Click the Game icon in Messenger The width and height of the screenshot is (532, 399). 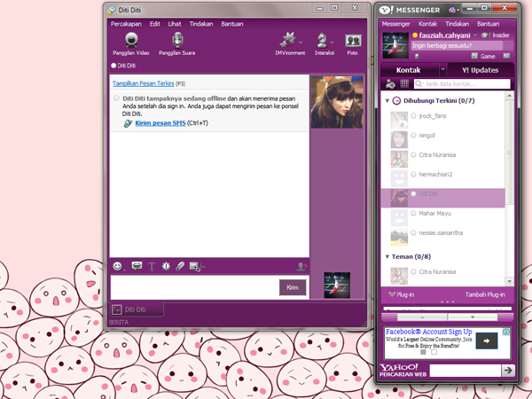click(474, 56)
